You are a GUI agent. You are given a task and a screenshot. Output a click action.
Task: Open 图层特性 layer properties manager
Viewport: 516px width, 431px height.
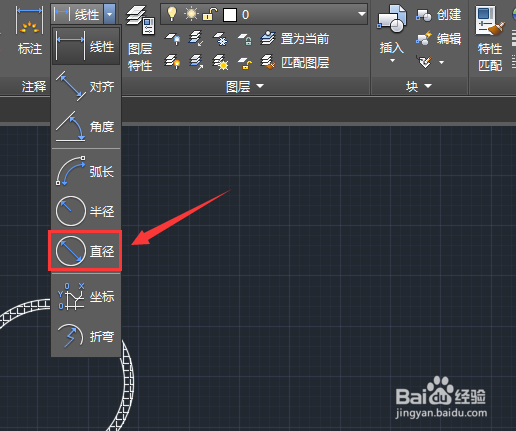pyautogui.click(x=140, y=38)
